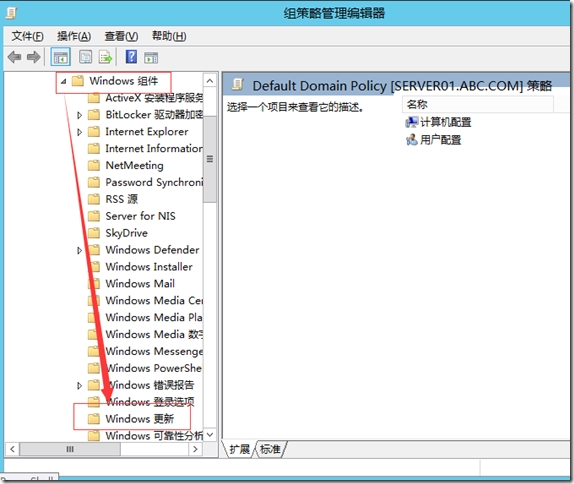Expand the Windows 错误报告 tree node
Screen dimensions: 574x484
tap(79, 386)
